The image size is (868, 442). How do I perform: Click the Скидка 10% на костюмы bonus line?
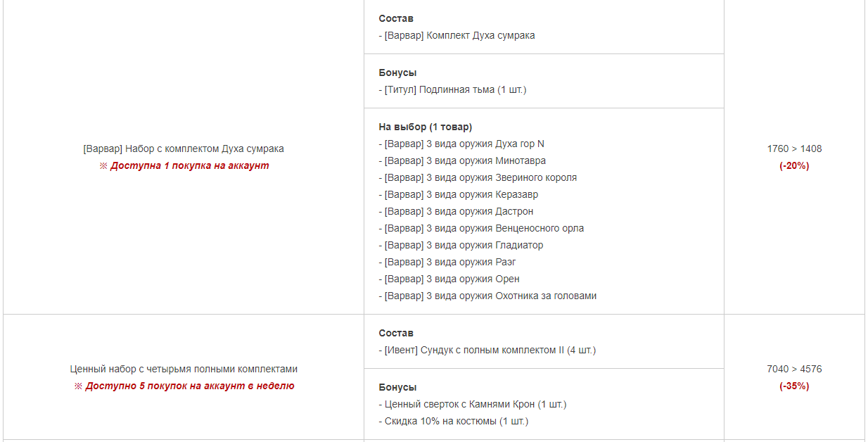tap(453, 421)
